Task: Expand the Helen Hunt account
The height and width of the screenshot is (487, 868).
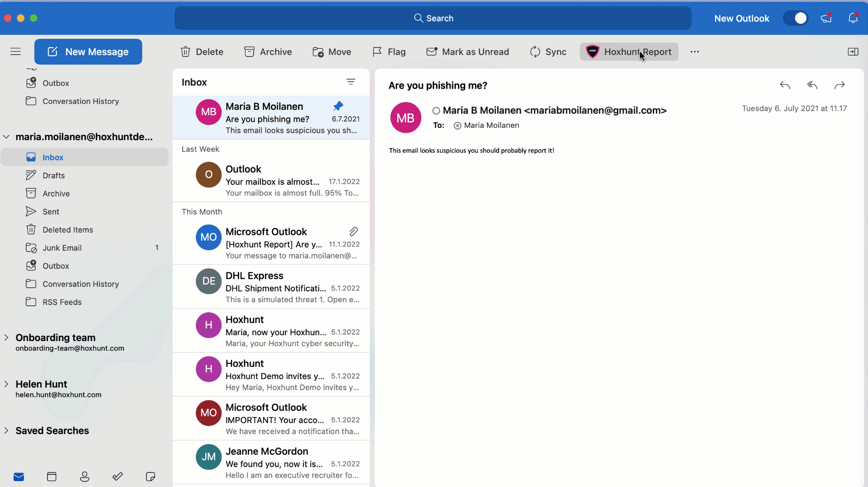Action: coord(6,384)
